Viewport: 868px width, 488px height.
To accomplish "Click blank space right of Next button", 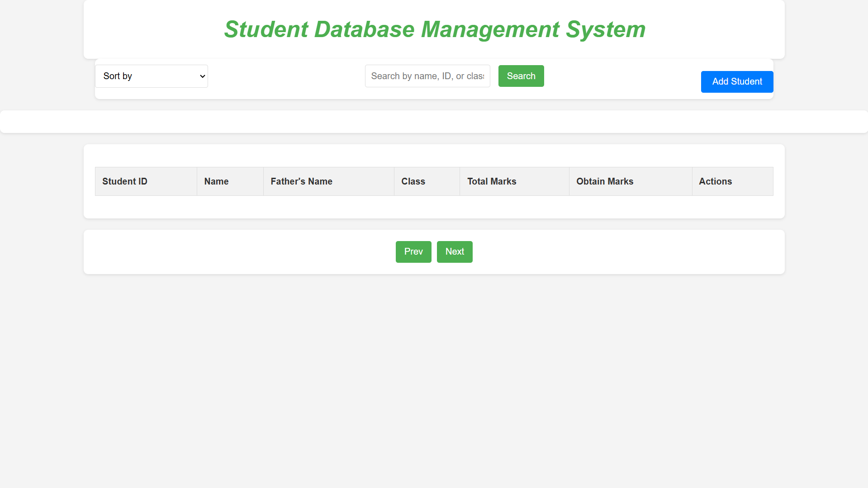I will click(x=629, y=252).
